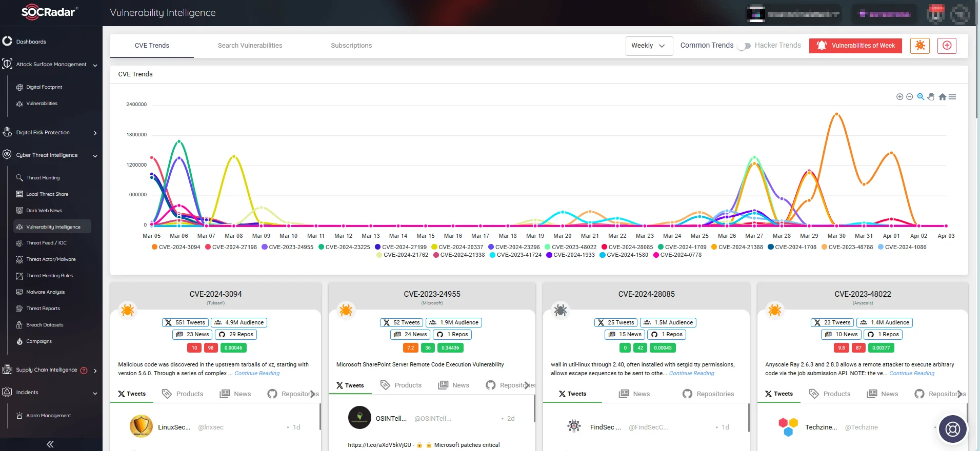Open Threat Hunting Rules item
This screenshot has height=451, width=980.
50,276
